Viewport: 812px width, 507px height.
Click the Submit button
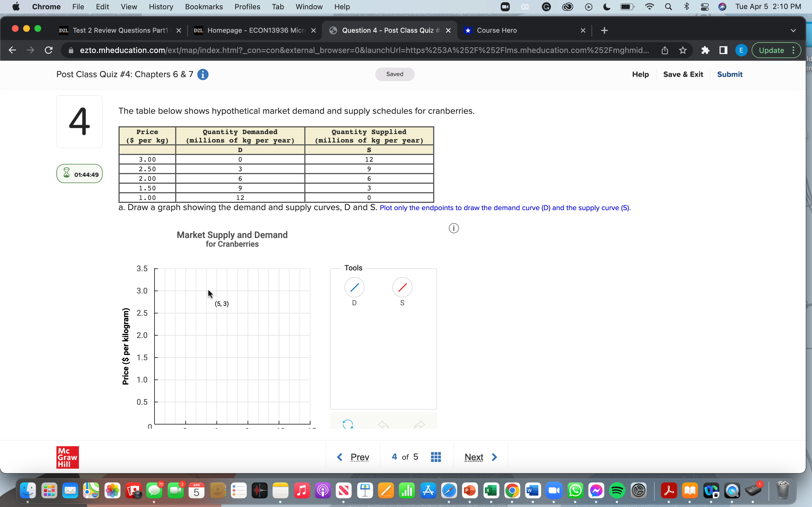[730, 74]
